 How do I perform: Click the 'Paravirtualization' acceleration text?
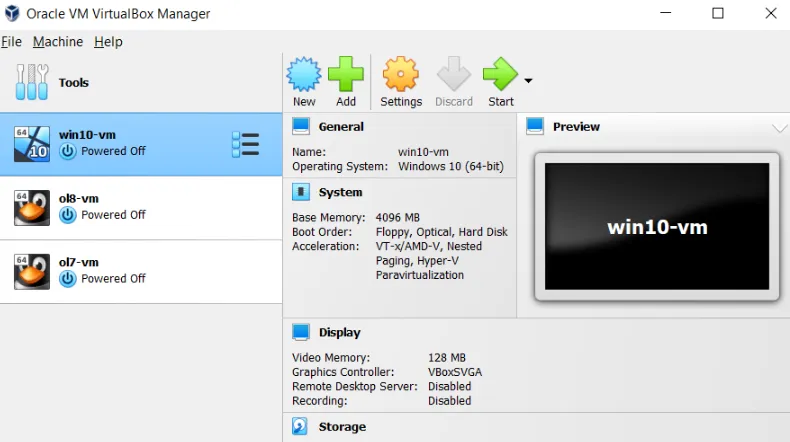click(x=420, y=275)
